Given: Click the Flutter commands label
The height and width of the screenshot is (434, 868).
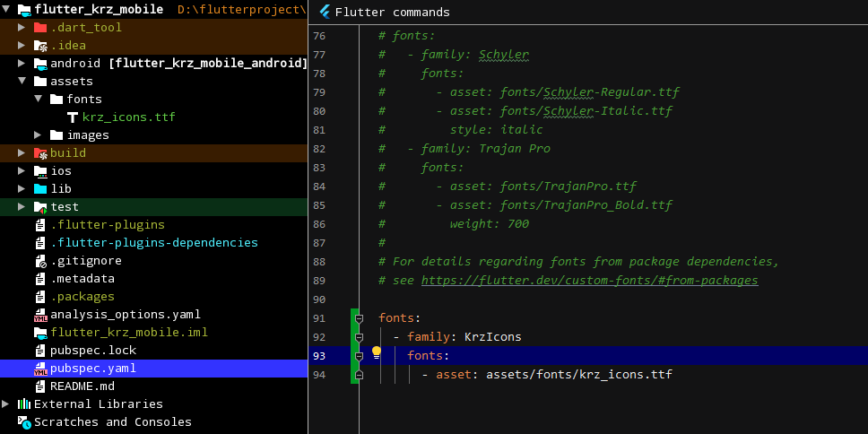Looking at the screenshot, I should (392, 13).
